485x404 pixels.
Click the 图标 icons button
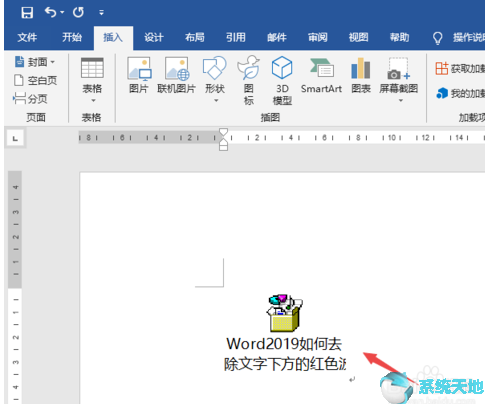[249, 81]
